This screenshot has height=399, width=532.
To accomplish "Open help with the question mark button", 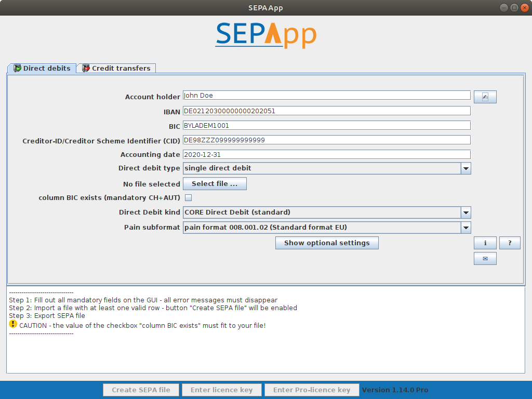I will 510,243.
